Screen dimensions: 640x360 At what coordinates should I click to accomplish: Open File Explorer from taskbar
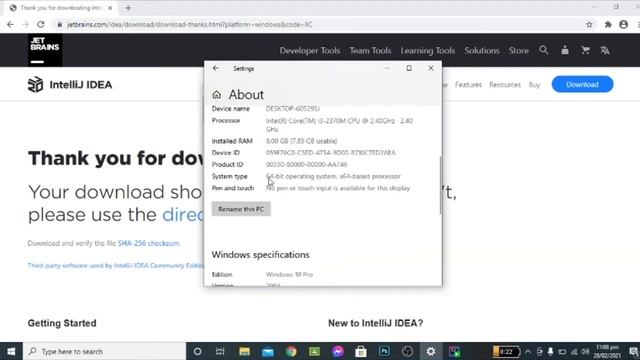244,351
